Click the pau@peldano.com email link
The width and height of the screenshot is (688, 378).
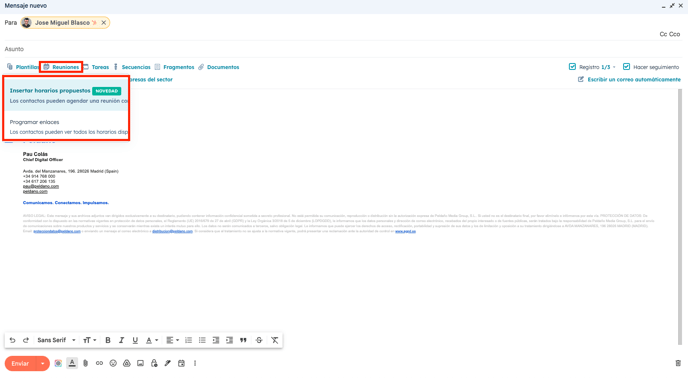pyautogui.click(x=41, y=186)
